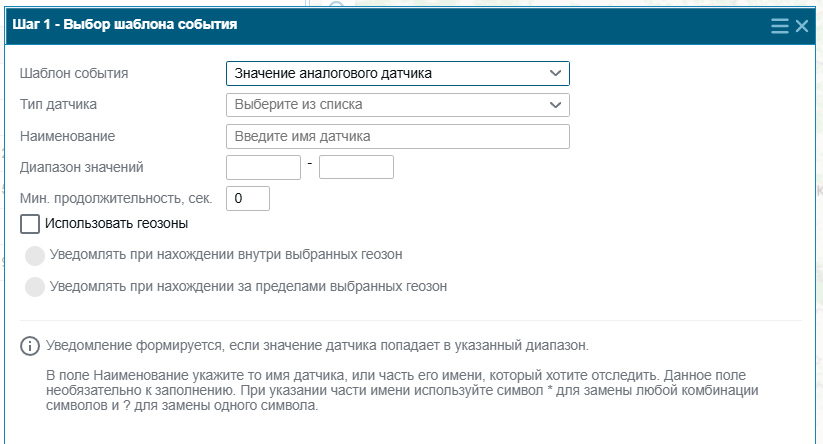Open the Значение аналогового датчика dropdown
Viewport: 823px width, 444px height.
tap(398, 73)
